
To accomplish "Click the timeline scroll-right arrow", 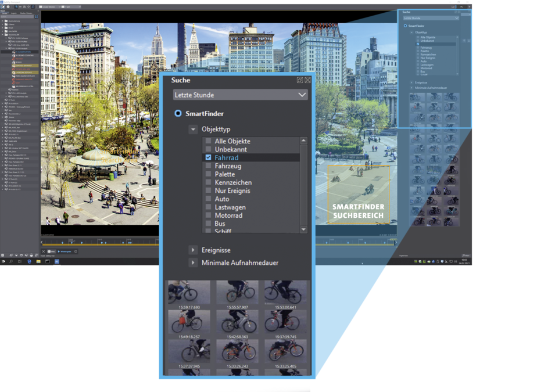I will point(395,242).
